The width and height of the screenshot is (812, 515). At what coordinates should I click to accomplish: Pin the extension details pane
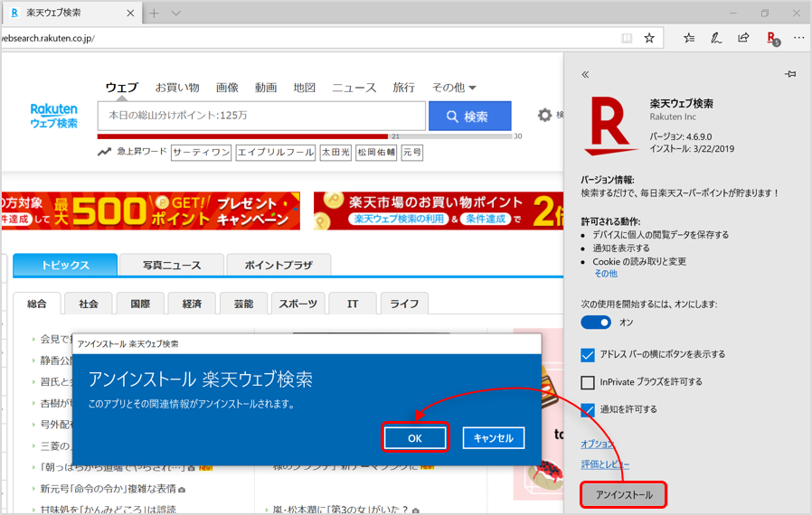pyautogui.click(x=790, y=74)
